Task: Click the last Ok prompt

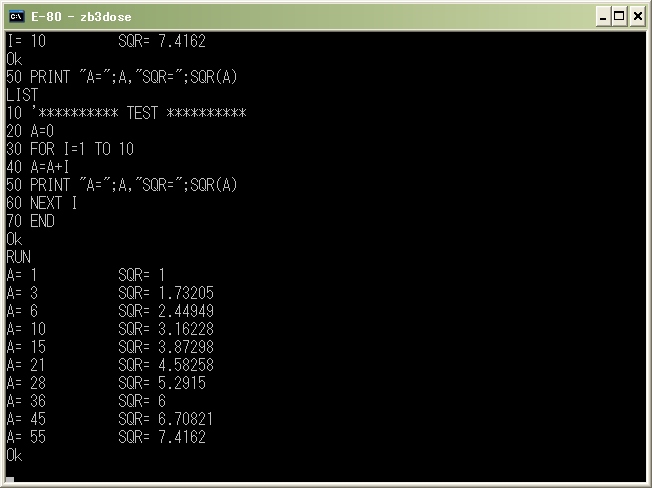Action: 14,455
